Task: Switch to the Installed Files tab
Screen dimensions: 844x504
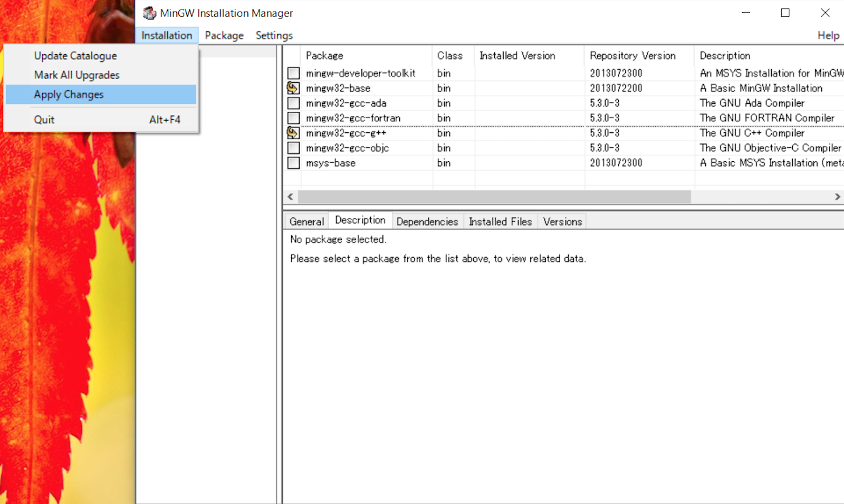Action: [501, 221]
